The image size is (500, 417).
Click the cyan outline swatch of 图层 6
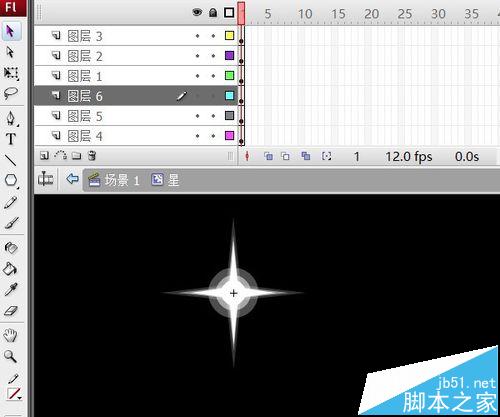point(229,96)
